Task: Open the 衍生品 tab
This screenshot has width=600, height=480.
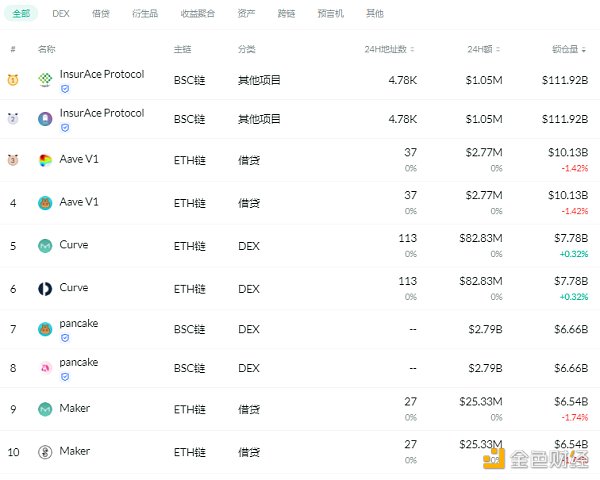Action: [x=145, y=14]
